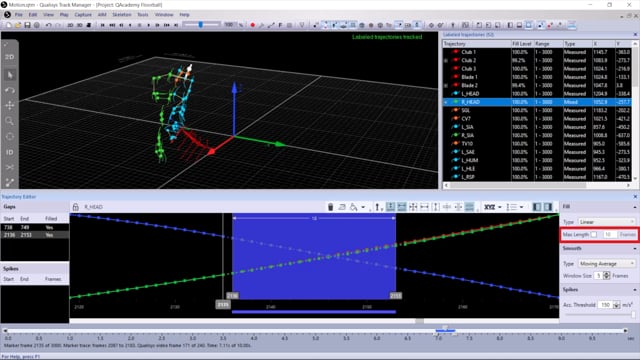Open the list options dropdown in editor toolbar
The width and height of the screenshot is (640, 360).
coord(515,207)
